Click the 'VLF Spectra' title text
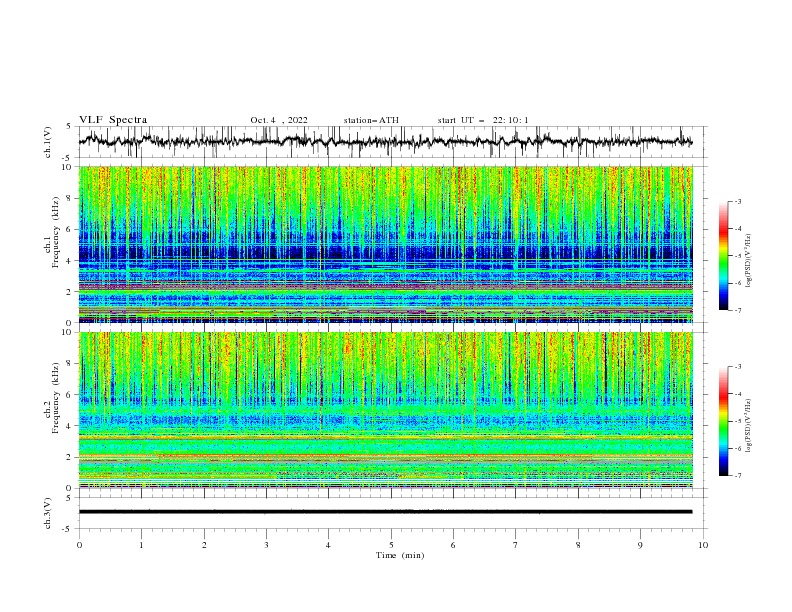Image resolution: width=792 pixels, height=612 pixels. [x=113, y=120]
